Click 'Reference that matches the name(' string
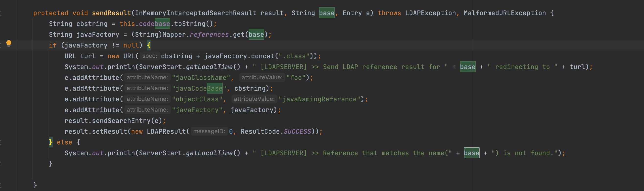This screenshot has height=191, width=644. pos(352,153)
